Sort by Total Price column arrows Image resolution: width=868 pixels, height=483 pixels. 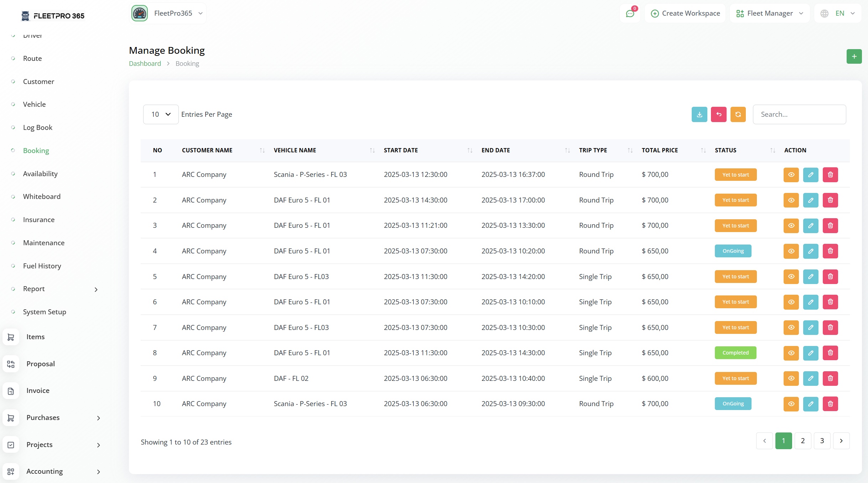pyautogui.click(x=703, y=150)
